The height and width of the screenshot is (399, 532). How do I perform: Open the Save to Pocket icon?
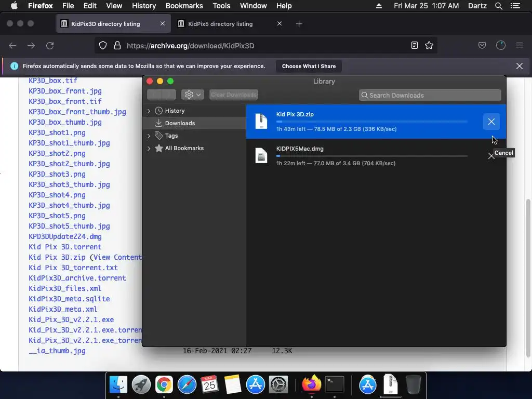[482, 46]
